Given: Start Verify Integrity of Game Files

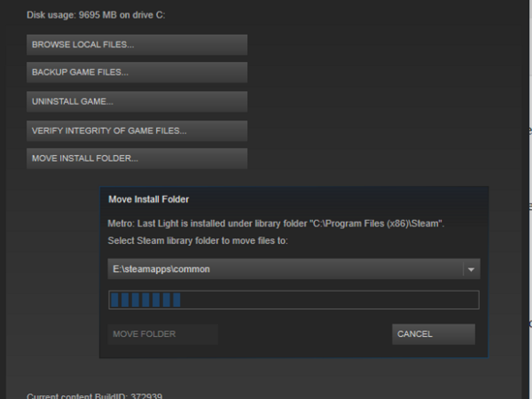Looking at the screenshot, I should 137,131.
